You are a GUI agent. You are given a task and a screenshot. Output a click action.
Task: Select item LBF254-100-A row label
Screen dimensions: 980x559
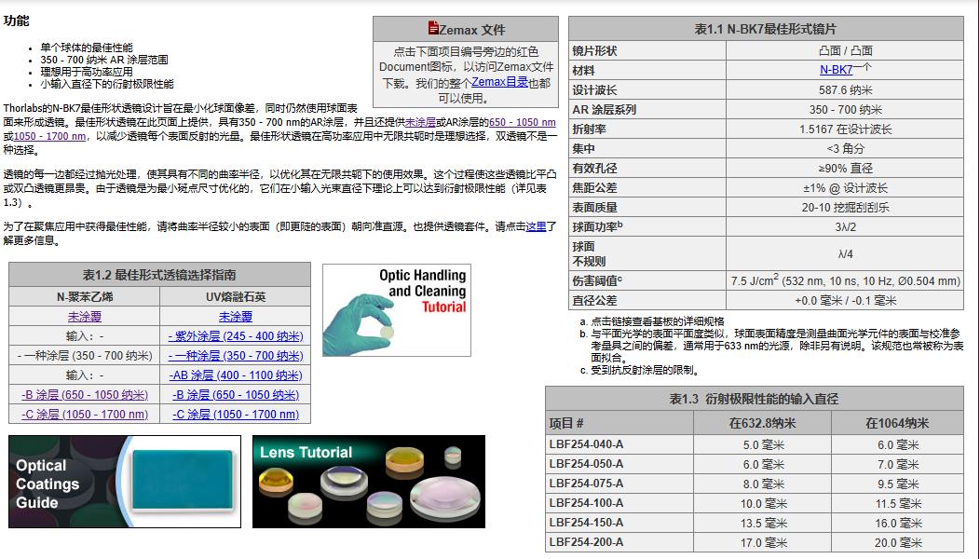[x=586, y=503]
